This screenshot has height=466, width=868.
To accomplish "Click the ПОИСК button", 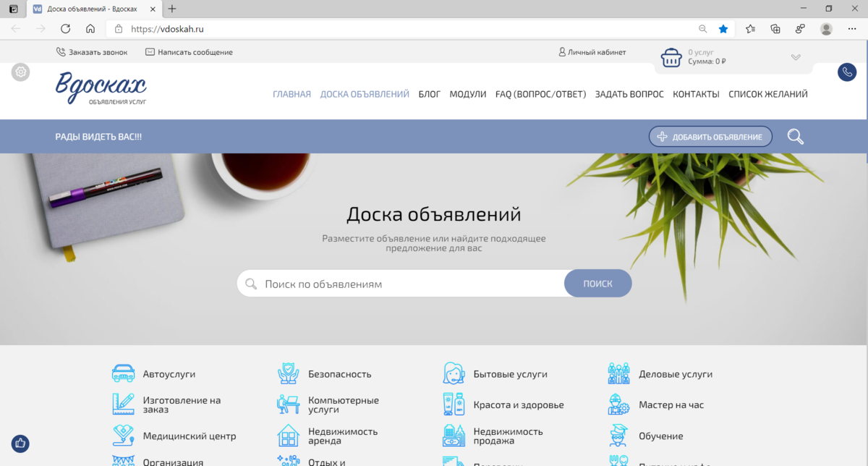I will tap(597, 284).
